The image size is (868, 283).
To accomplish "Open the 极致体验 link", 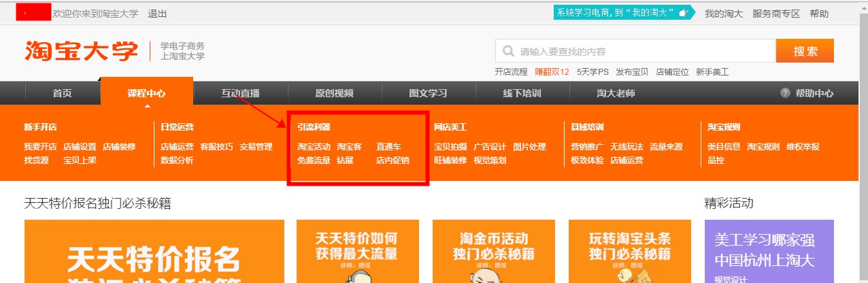I will (587, 160).
